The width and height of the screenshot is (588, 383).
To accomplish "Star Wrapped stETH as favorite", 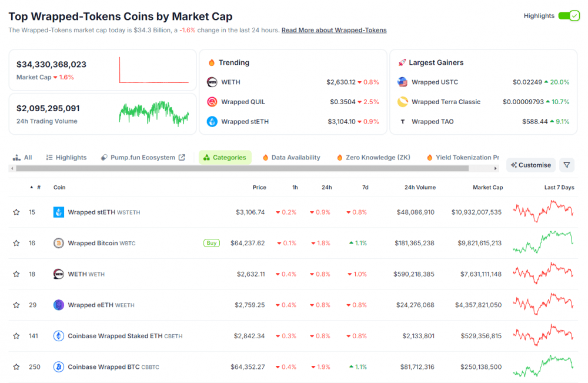I will point(16,212).
